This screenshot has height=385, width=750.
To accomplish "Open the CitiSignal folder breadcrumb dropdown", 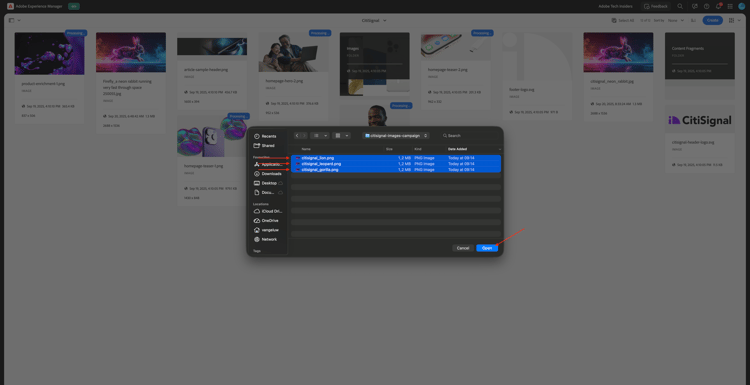I will point(375,20).
